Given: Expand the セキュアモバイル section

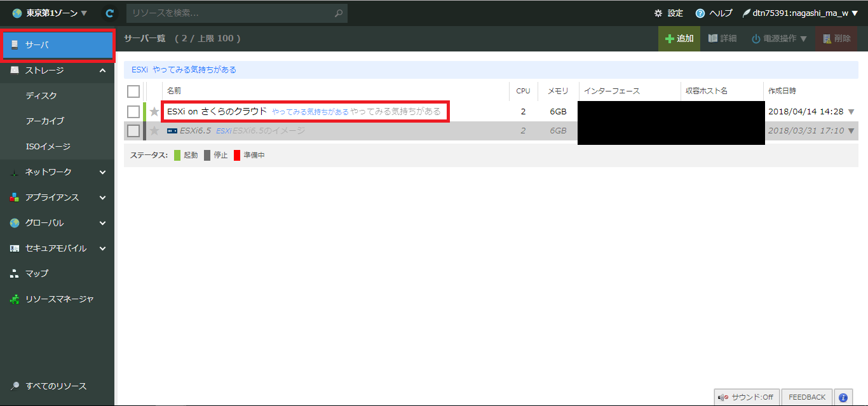Looking at the screenshot, I should coord(103,248).
